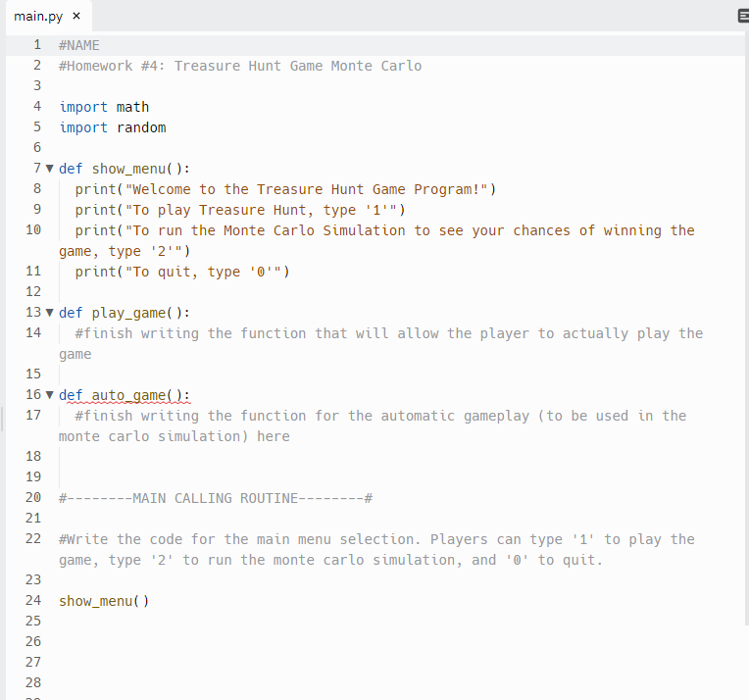This screenshot has width=749, height=700.
Task: Collapse the auto_game function fold arrow
Action: click(x=50, y=395)
